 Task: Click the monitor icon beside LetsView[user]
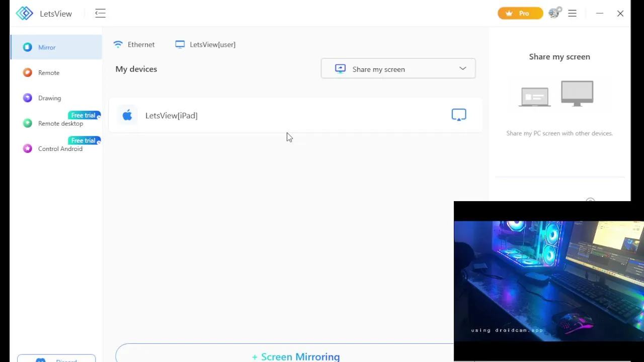(180, 44)
